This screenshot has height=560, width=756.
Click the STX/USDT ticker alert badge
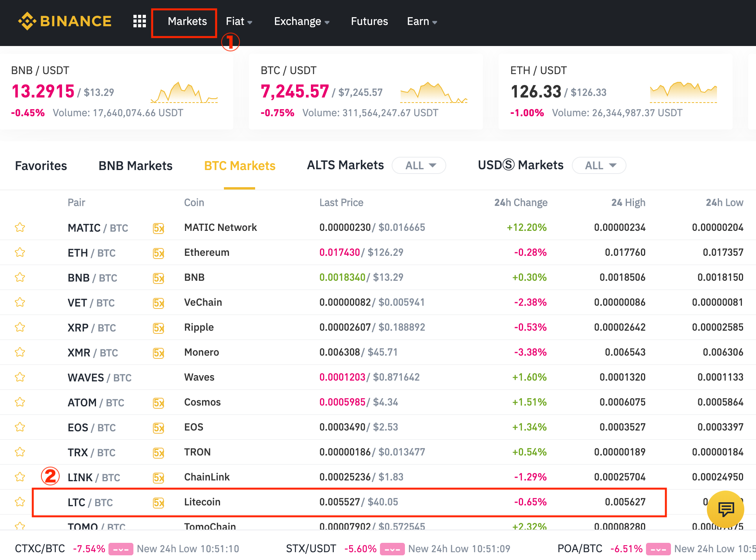tap(392, 549)
